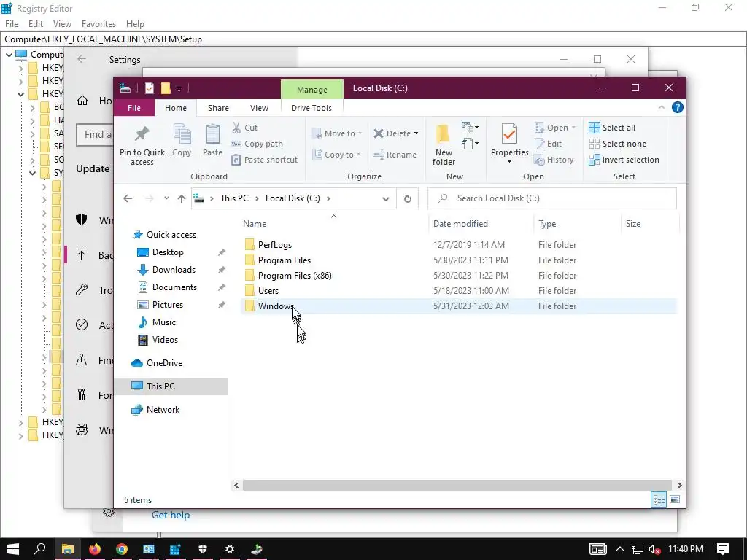Navigate back in File Explorer
The image size is (747, 560).
pyautogui.click(x=128, y=198)
